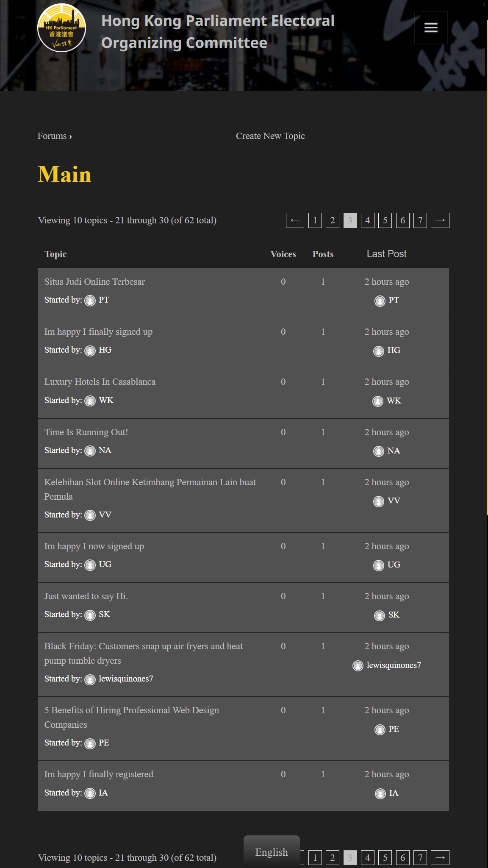Click lewisquinones7 avatar in Last Post column
Image resolution: width=488 pixels, height=868 pixels.
pos(358,666)
